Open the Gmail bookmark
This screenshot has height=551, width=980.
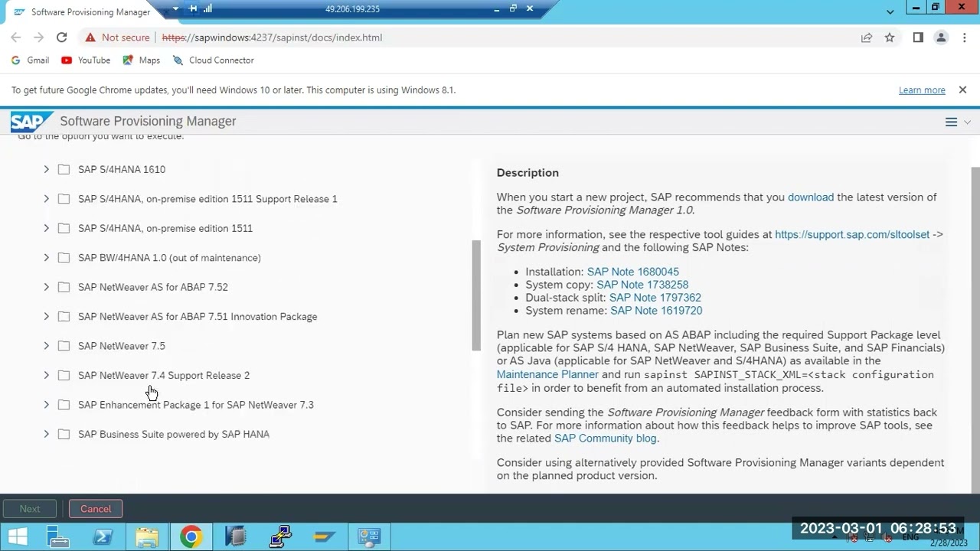pos(30,60)
